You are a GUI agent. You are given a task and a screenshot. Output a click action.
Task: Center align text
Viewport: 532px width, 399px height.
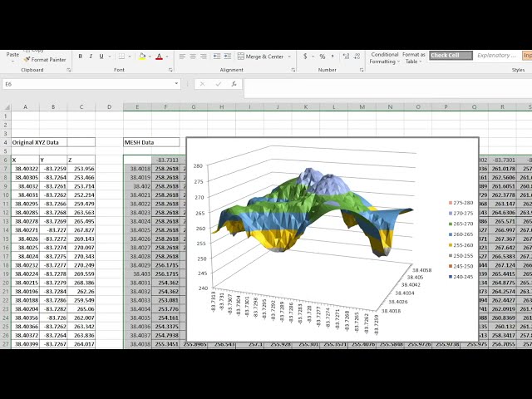[193, 57]
